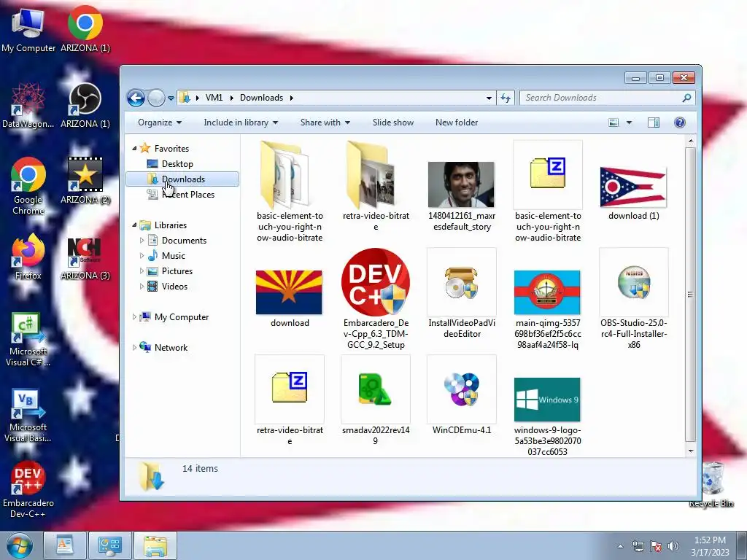Collapse the Libraries tree section
Viewport: 747px width, 560px height.
(x=134, y=225)
